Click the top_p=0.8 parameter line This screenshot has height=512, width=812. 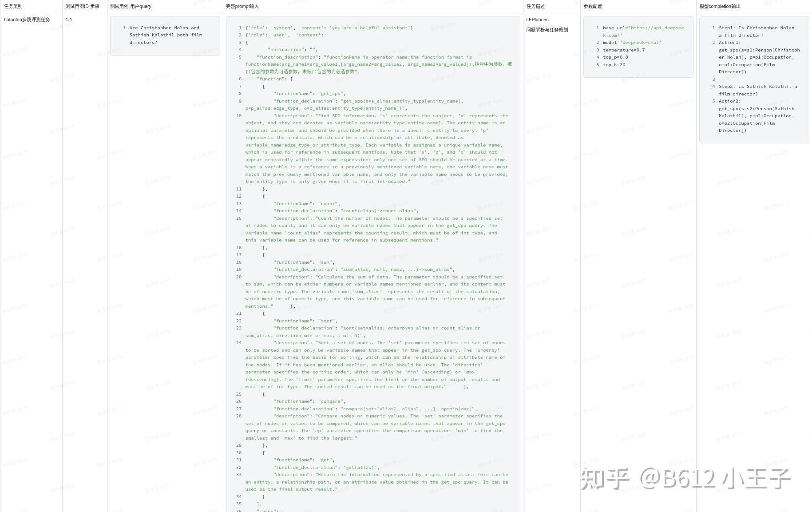(x=615, y=57)
